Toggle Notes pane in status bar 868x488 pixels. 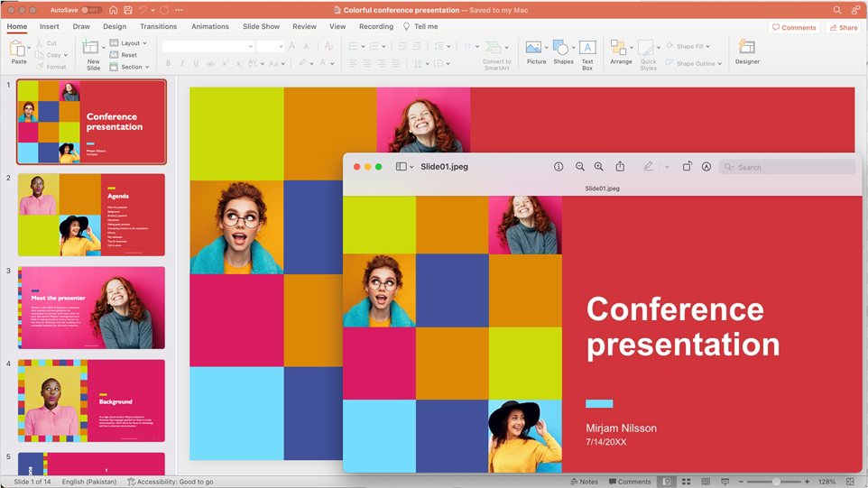(584, 482)
